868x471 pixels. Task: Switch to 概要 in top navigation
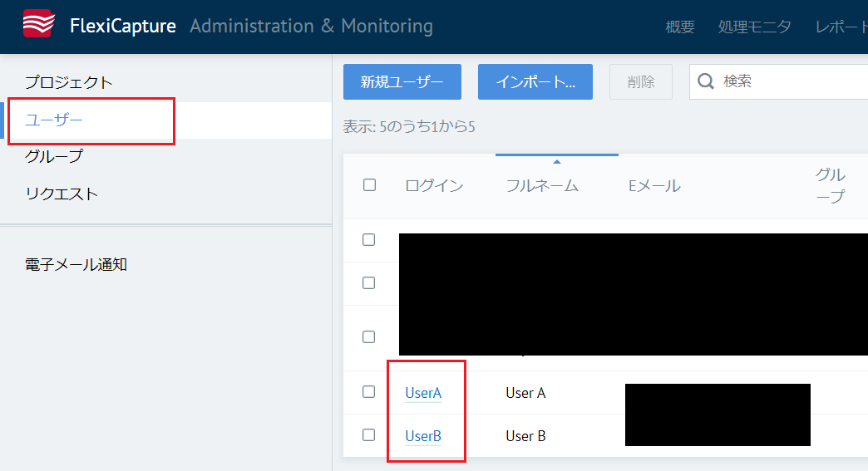click(680, 27)
